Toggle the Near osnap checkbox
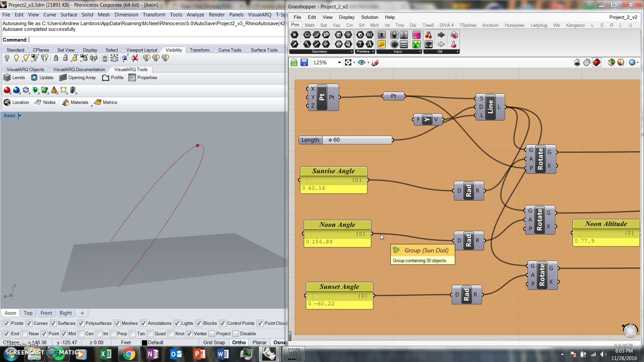The width and height of the screenshot is (644, 362). 24,334
